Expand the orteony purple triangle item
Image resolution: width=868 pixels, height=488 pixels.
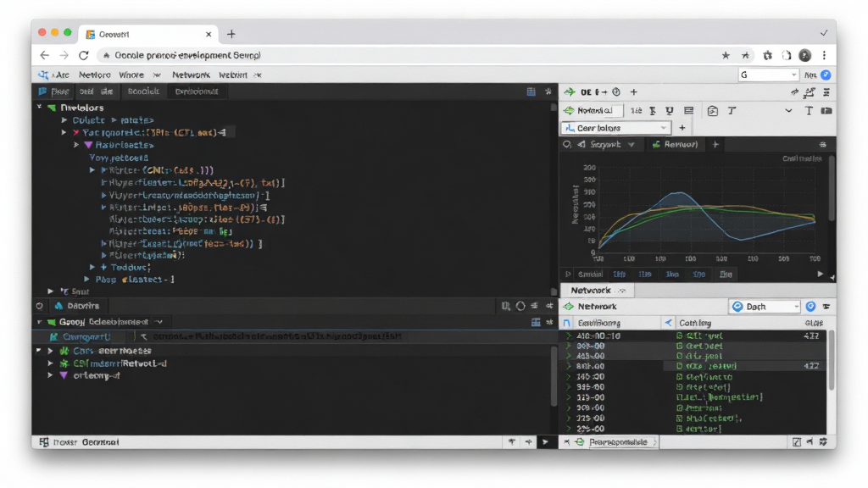[x=50, y=375]
